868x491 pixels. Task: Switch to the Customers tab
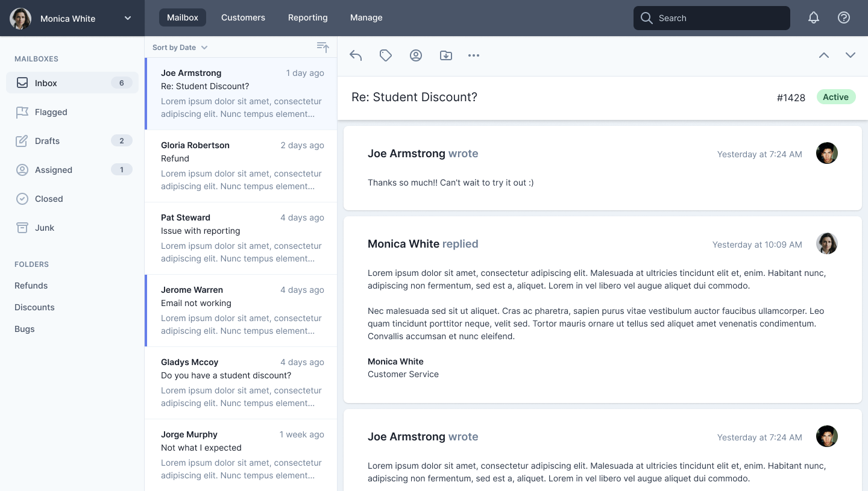(x=243, y=18)
